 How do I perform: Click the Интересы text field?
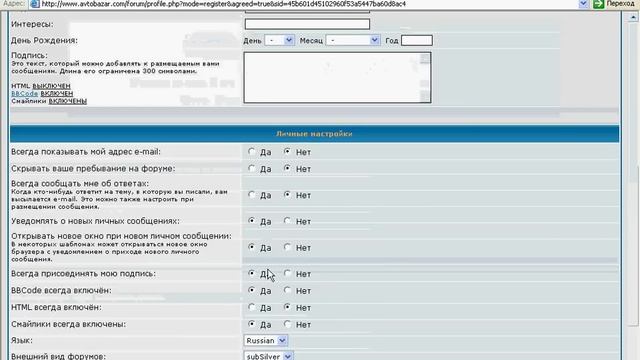(307, 24)
